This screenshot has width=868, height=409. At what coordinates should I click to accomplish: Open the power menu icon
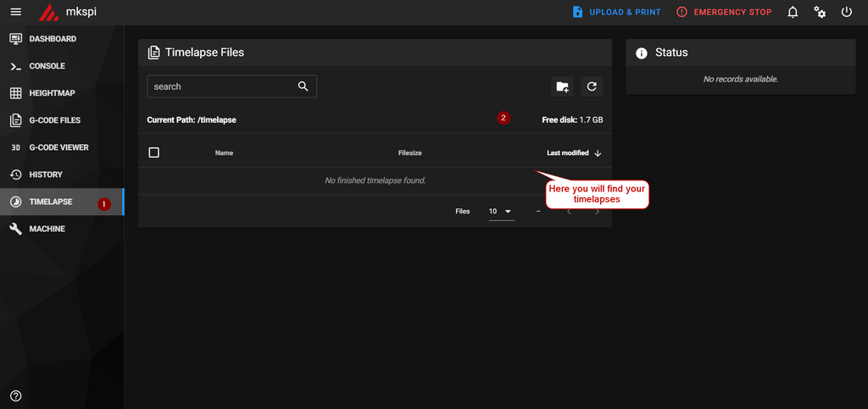coord(847,12)
